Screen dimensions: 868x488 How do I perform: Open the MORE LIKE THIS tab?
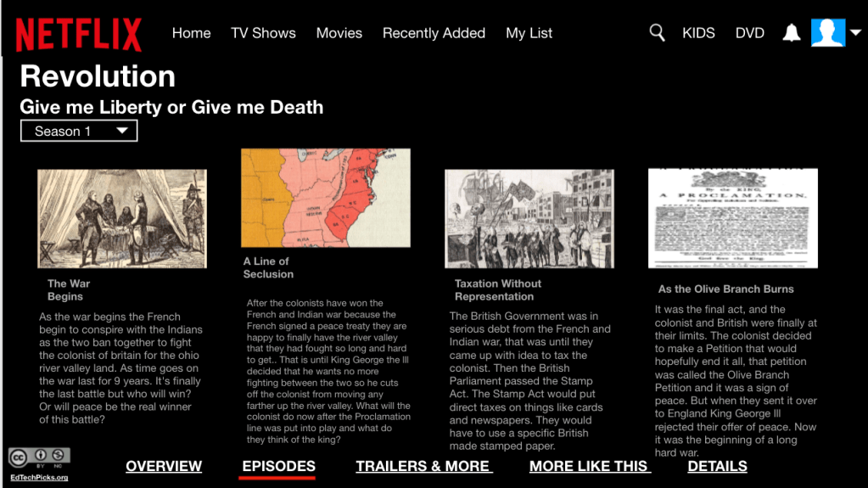tap(589, 466)
